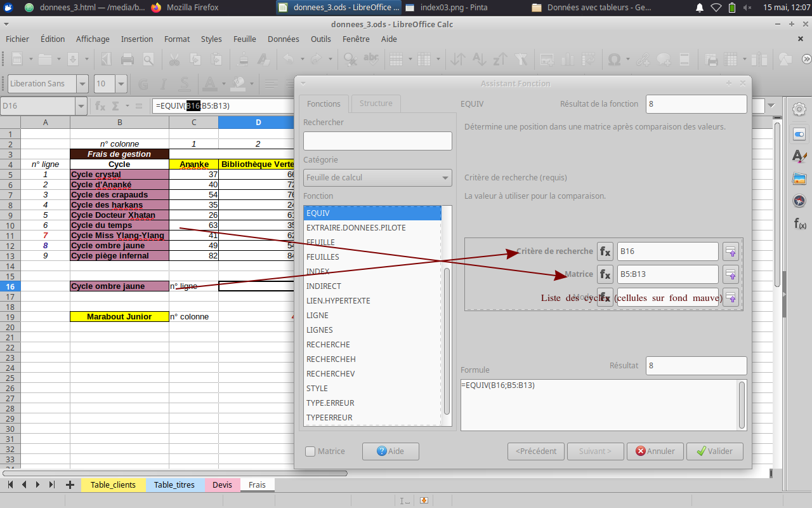Click the Valider button
This screenshot has height=508, width=812.
(x=714, y=451)
